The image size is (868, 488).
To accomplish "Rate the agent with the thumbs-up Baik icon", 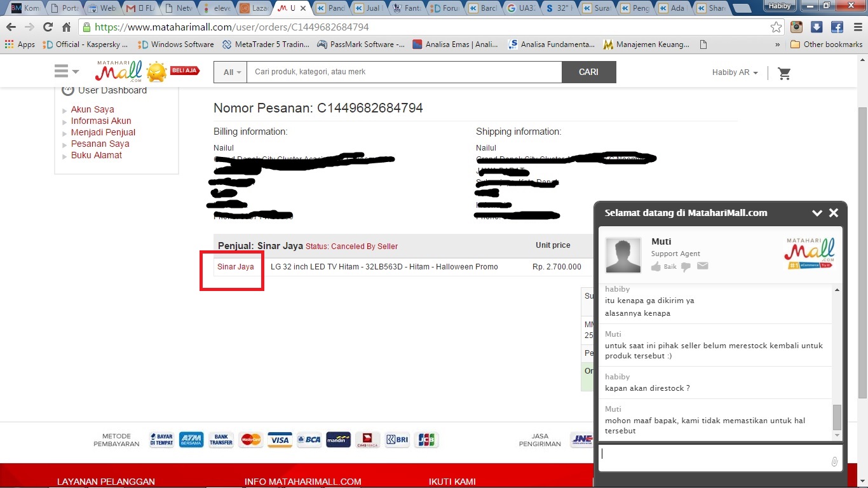I will 656,267.
